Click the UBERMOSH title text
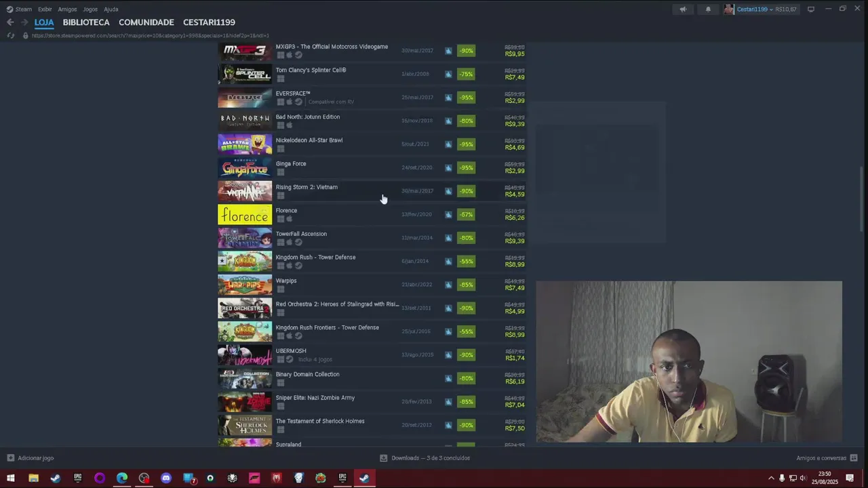This screenshot has width=868, height=488. pos(291,351)
